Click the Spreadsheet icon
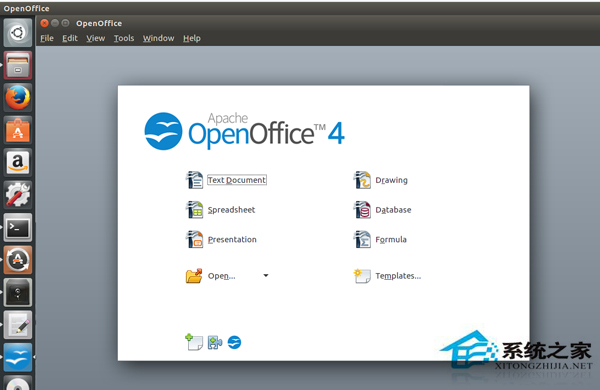Viewport: 600px width, 390px height. (195, 210)
